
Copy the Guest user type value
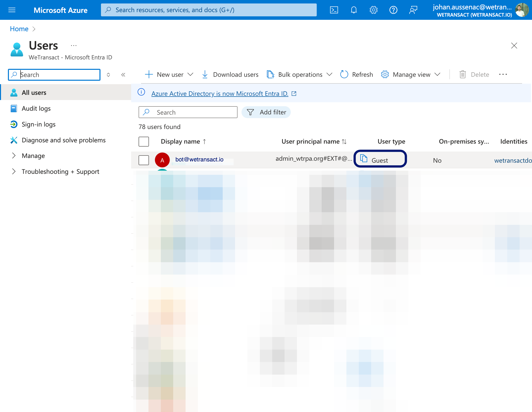click(364, 158)
